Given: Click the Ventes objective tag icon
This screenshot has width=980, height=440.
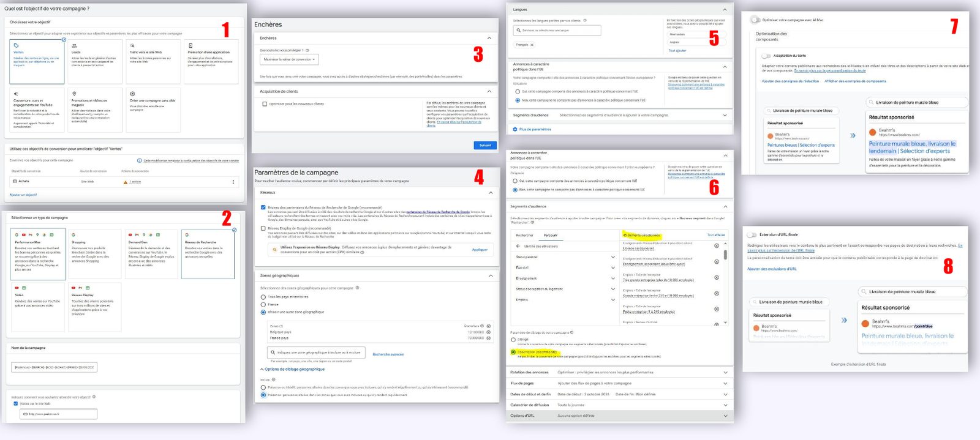Looking at the screenshot, I should (16, 45).
